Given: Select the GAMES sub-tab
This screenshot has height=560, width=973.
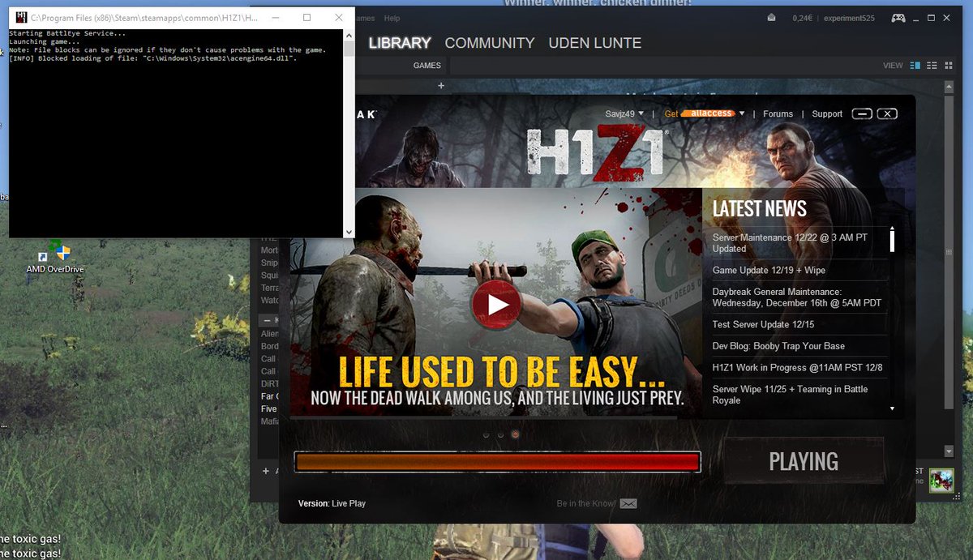Looking at the screenshot, I should (426, 66).
